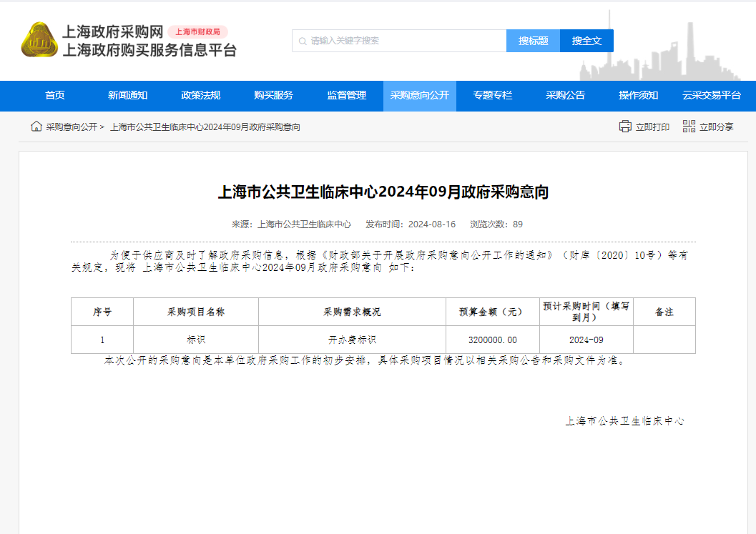Click the 上海政府购买服务信息平台 subtitle
This screenshot has height=534, width=756.
point(149,49)
